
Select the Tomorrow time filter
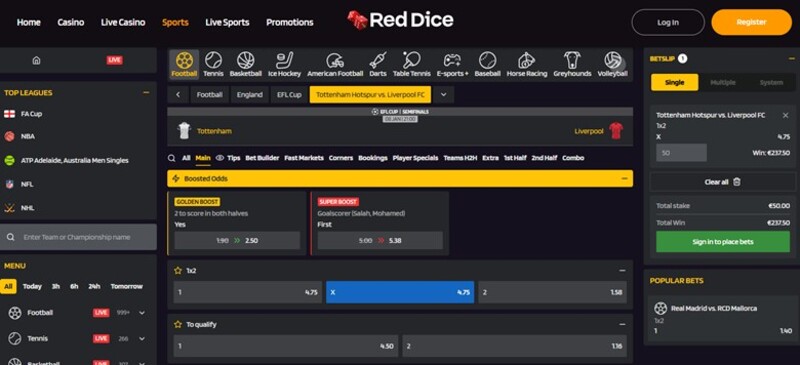[x=127, y=286]
